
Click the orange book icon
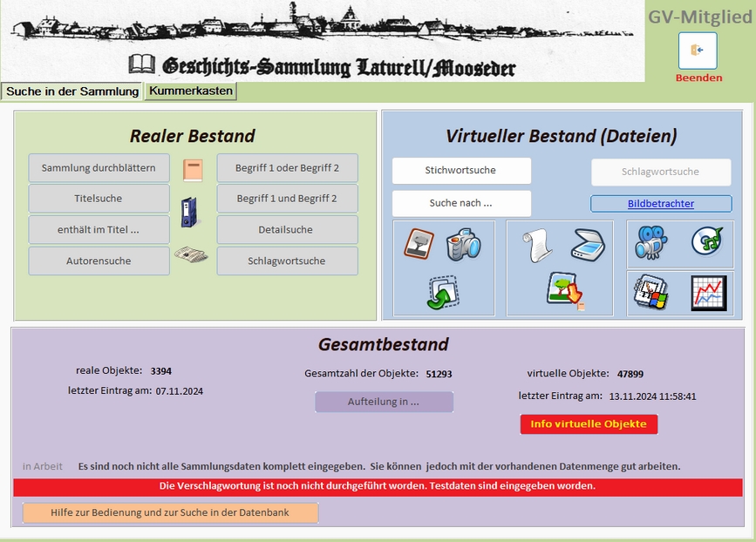pyautogui.click(x=192, y=169)
